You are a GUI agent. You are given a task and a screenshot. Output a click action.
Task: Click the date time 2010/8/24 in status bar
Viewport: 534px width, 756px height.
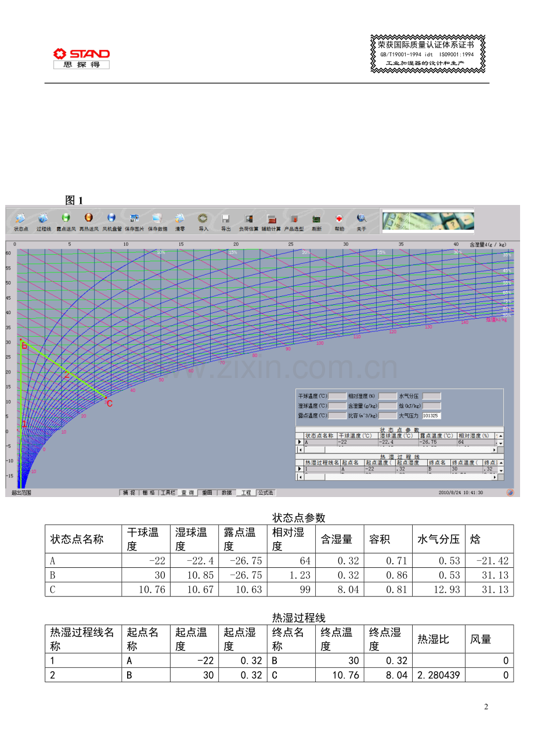pyautogui.click(x=461, y=492)
